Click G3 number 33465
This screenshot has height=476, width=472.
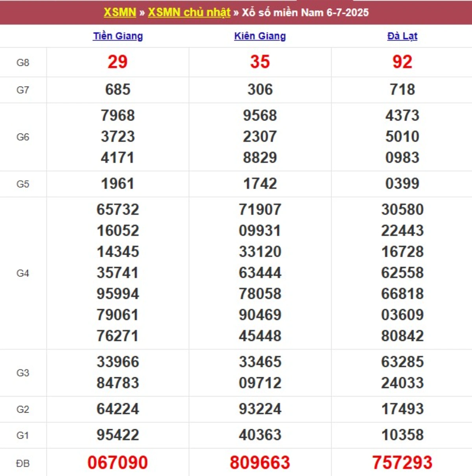260,362
